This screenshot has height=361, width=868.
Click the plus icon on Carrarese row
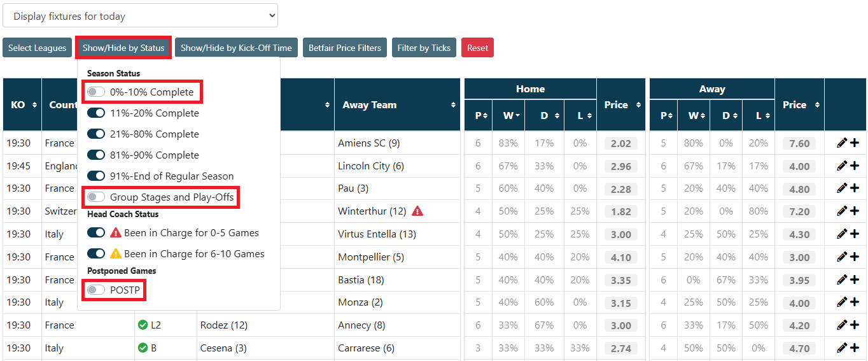855,348
